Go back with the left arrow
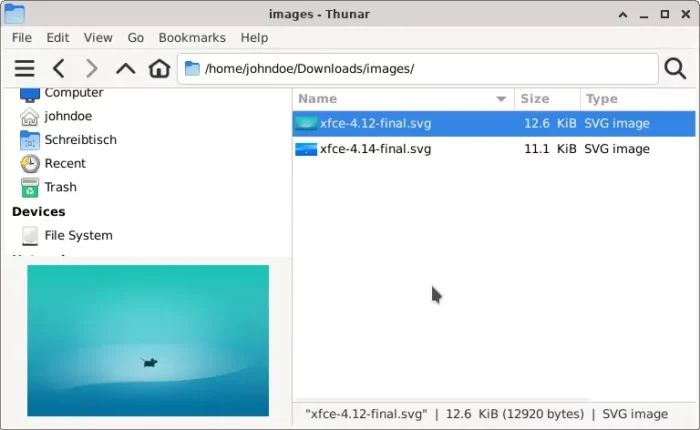The height and width of the screenshot is (430, 700). pyautogui.click(x=58, y=69)
